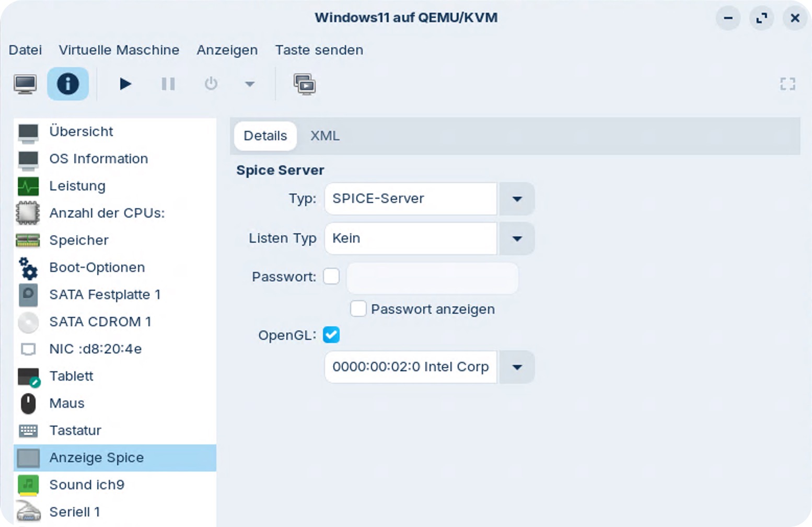Open the Typ SPICE-Server dropdown

point(517,199)
